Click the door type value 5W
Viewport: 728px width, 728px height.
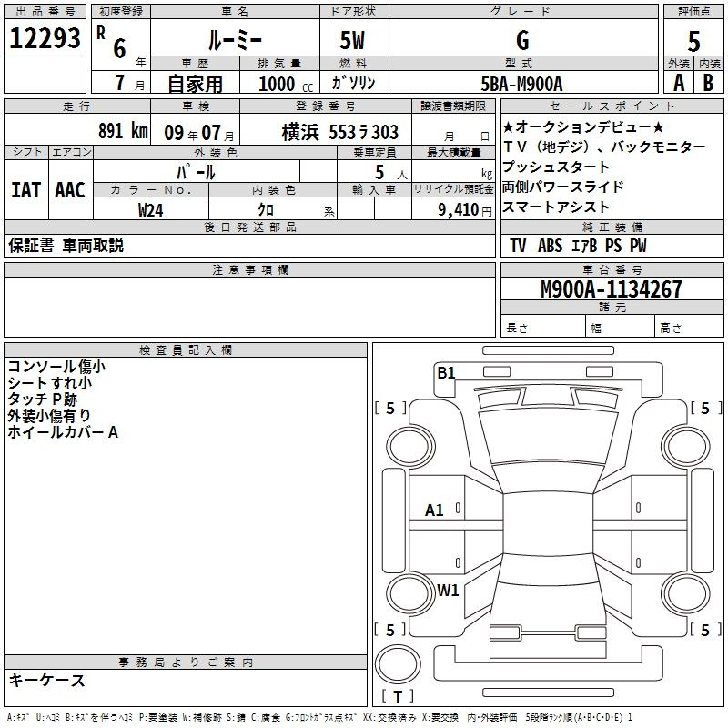(x=353, y=40)
